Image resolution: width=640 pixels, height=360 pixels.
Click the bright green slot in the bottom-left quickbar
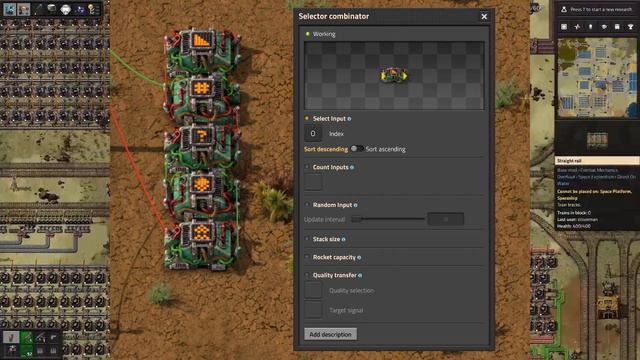tap(27, 337)
